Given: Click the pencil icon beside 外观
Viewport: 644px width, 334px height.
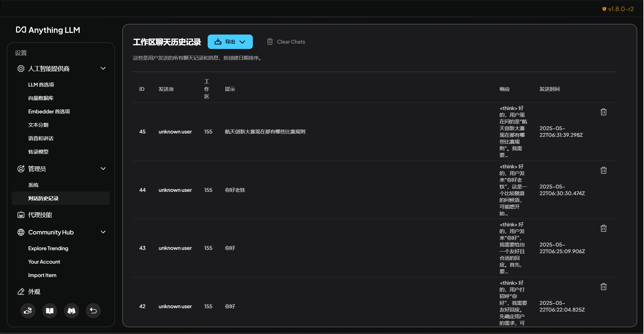Looking at the screenshot, I should (21, 292).
